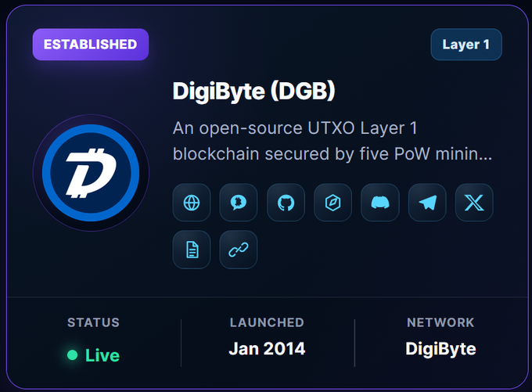The height and width of the screenshot is (392, 532).
Task: Open the block explorer compass icon
Action: (x=332, y=203)
